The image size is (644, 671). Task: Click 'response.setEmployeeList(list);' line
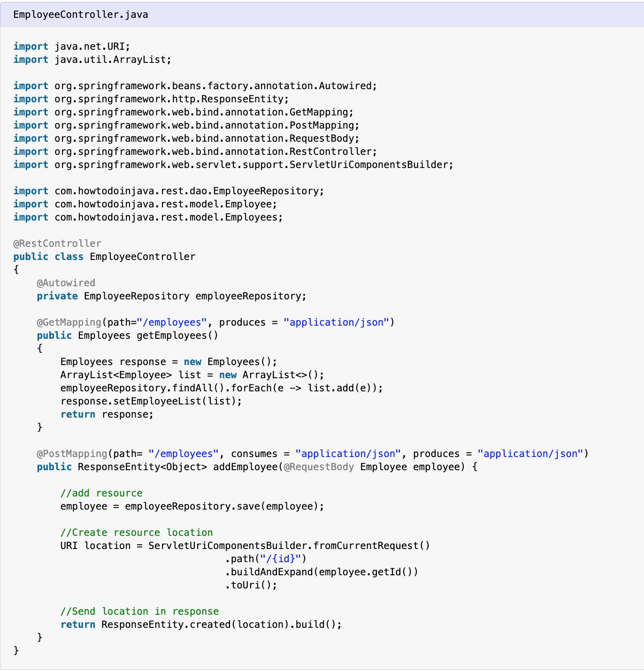151,401
